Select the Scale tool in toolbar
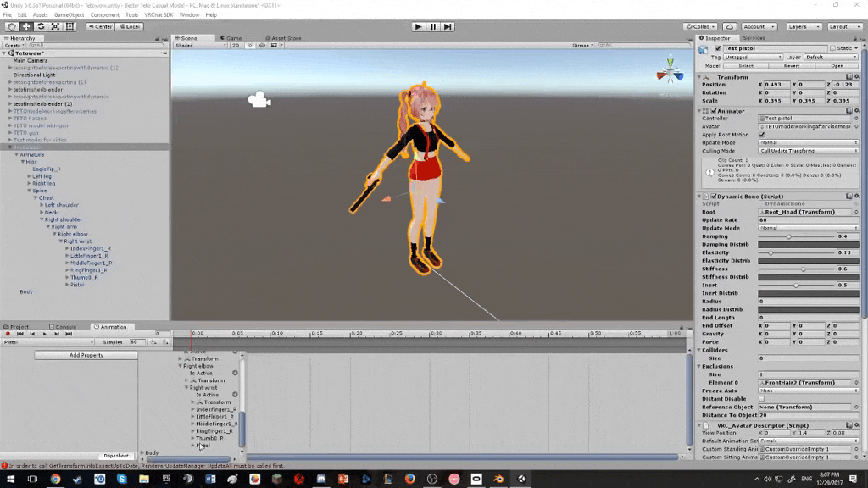The width and height of the screenshot is (868, 488). (x=55, y=26)
